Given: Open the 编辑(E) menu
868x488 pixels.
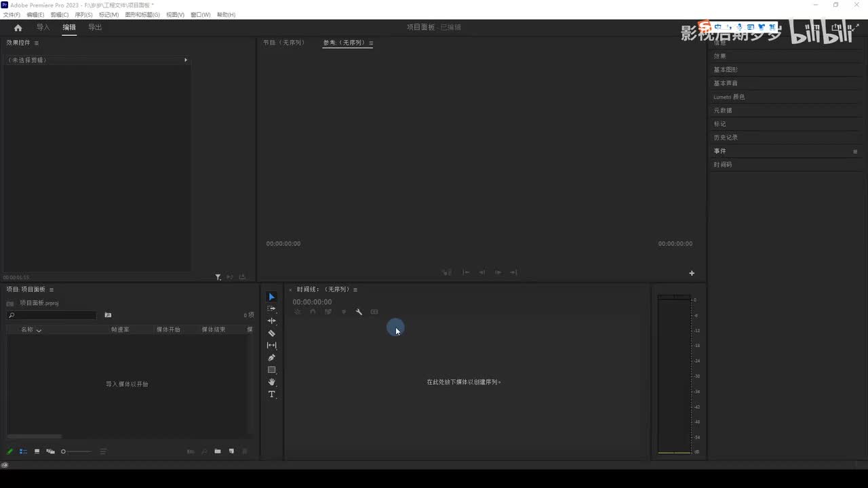Looking at the screenshot, I should pos(35,14).
